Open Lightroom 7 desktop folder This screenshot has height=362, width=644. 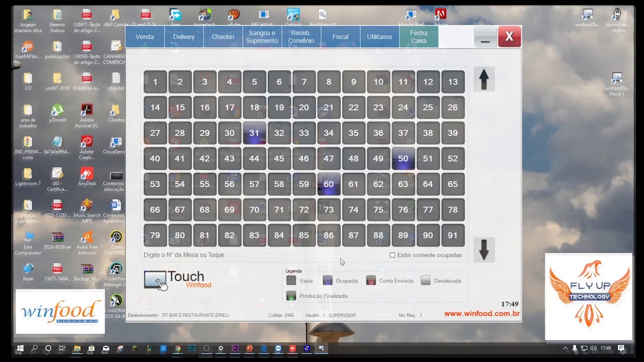(28, 177)
